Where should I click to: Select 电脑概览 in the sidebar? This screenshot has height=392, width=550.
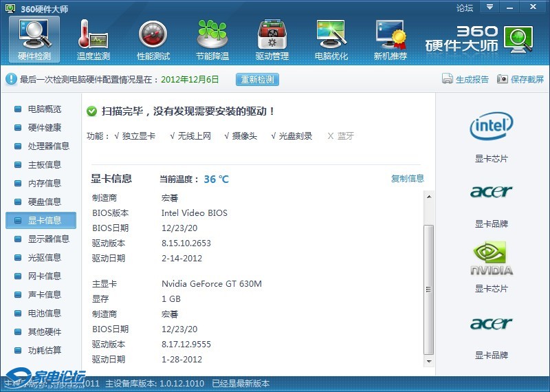coord(44,109)
